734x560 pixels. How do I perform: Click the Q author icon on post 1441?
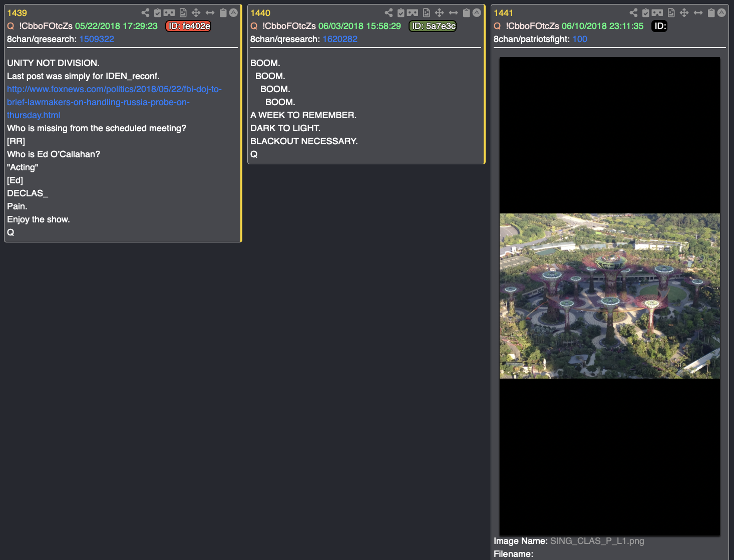pos(497,26)
